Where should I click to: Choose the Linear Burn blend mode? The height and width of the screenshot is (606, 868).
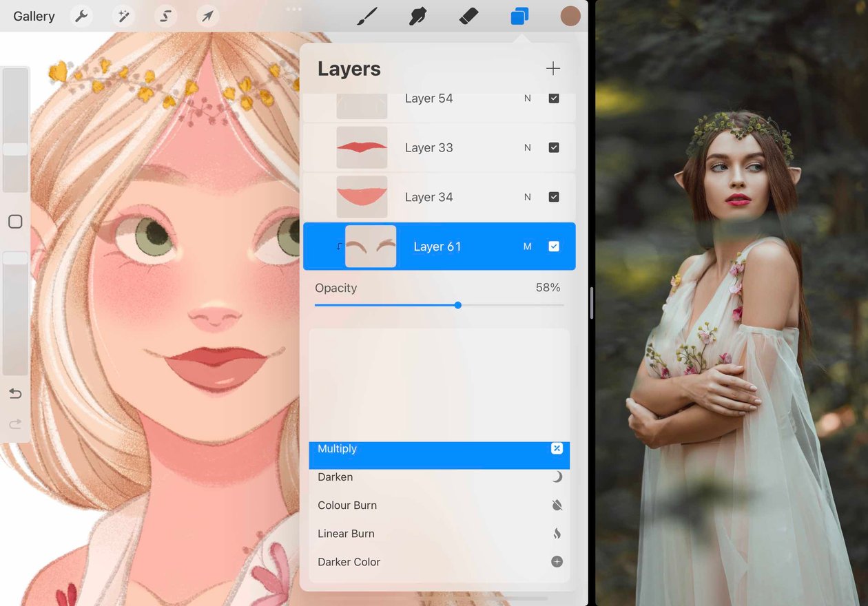(440, 534)
